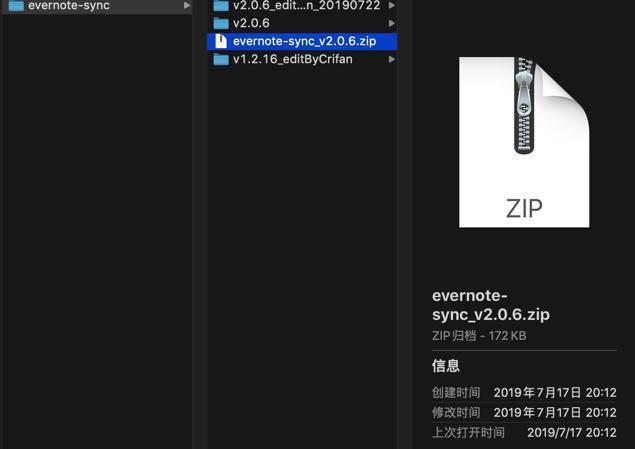This screenshot has height=449, width=635.
Task: Expand the v2.0.6 folder arrow
Action: tap(392, 23)
